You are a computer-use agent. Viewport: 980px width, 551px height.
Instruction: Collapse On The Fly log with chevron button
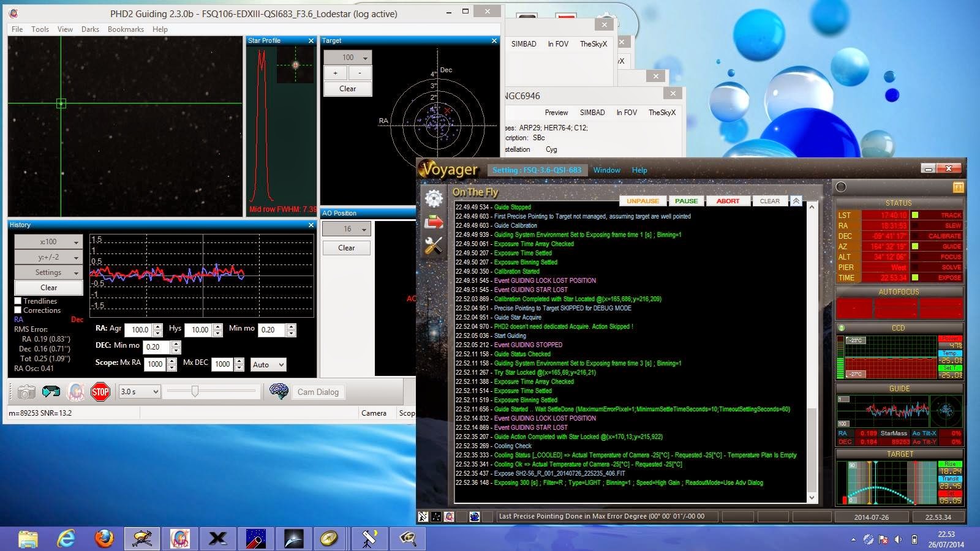[796, 201]
